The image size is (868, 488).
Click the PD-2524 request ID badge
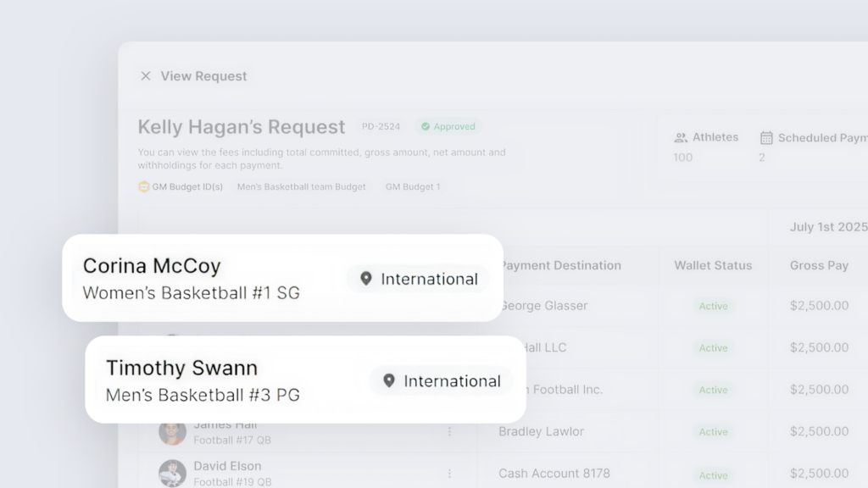point(382,127)
